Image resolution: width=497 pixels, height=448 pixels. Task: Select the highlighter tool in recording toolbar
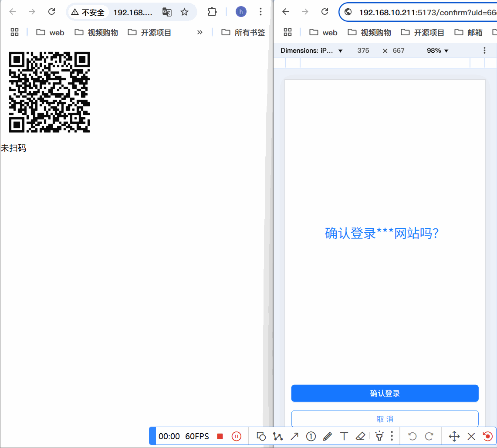coord(379,436)
